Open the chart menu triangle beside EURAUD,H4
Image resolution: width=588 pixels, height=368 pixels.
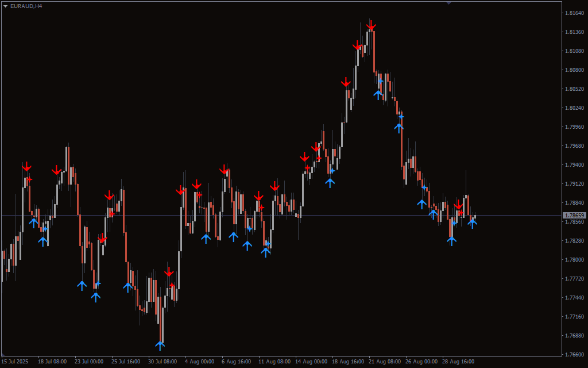coord(5,6)
